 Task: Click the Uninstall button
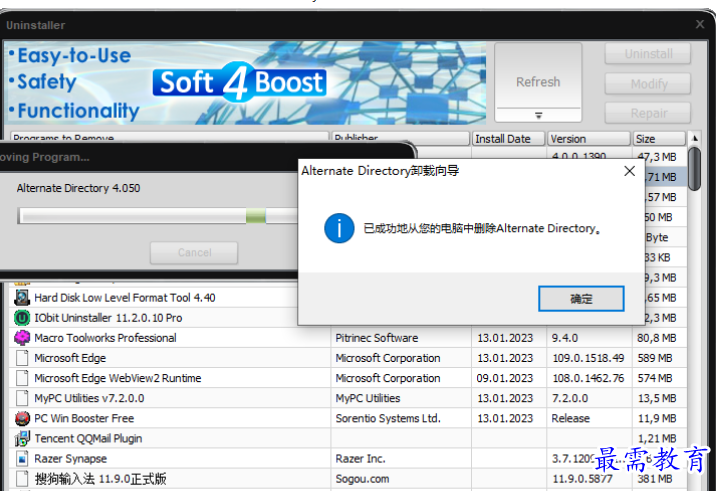[648, 54]
